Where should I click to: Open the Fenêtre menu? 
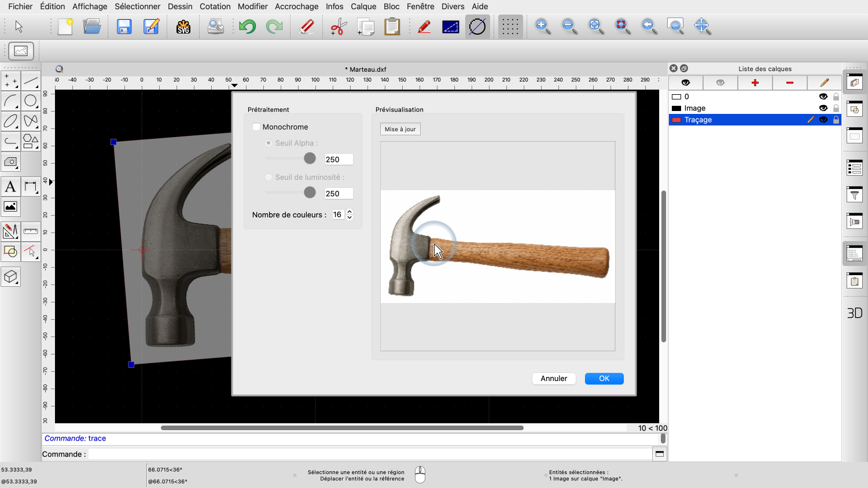point(420,6)
